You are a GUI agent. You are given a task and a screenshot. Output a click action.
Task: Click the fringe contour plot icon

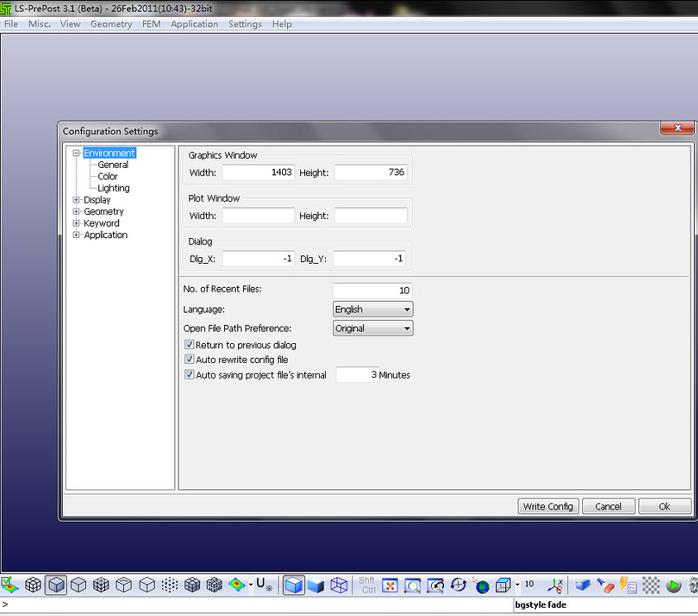[x=237, y=585]
